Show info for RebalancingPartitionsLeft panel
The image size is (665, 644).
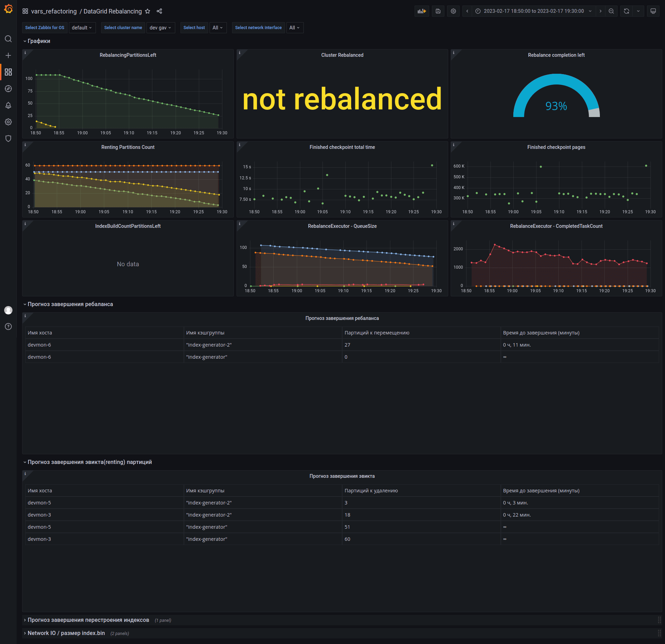click(x=26, y=53)
